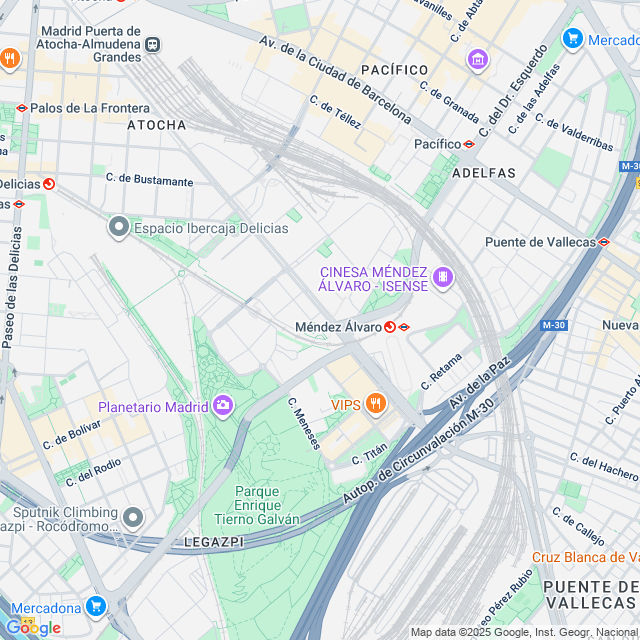Select the Atocha-Almudena Grandes train station icon
The image size is (640, 640).
(x=153, y=44)
